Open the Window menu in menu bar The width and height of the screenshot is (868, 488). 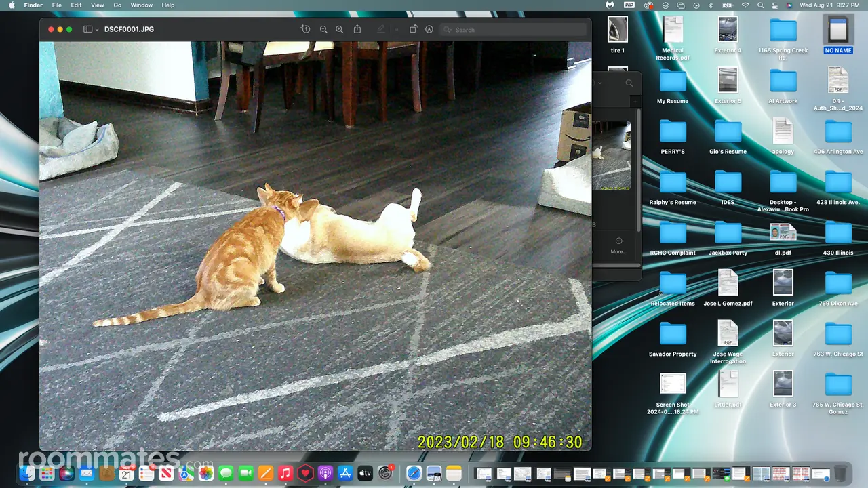pyautogui.click(x=142, y=5)
